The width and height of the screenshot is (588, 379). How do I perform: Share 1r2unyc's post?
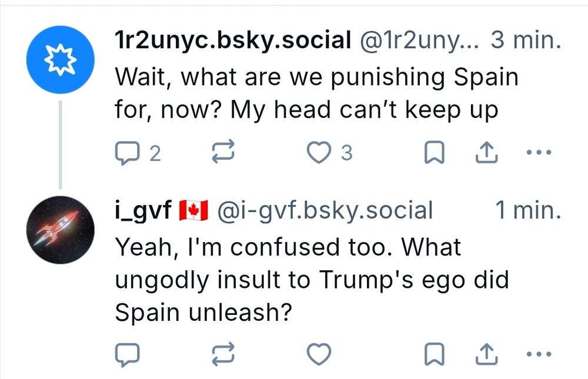pos(484,153)
